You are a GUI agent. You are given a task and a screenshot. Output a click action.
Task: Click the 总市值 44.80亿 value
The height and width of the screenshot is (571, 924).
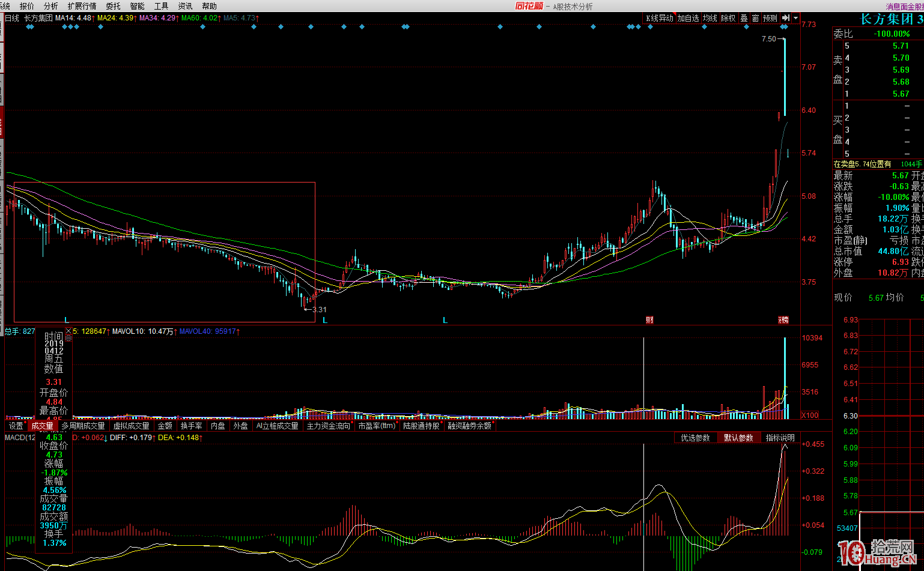[x=893, y=251]
